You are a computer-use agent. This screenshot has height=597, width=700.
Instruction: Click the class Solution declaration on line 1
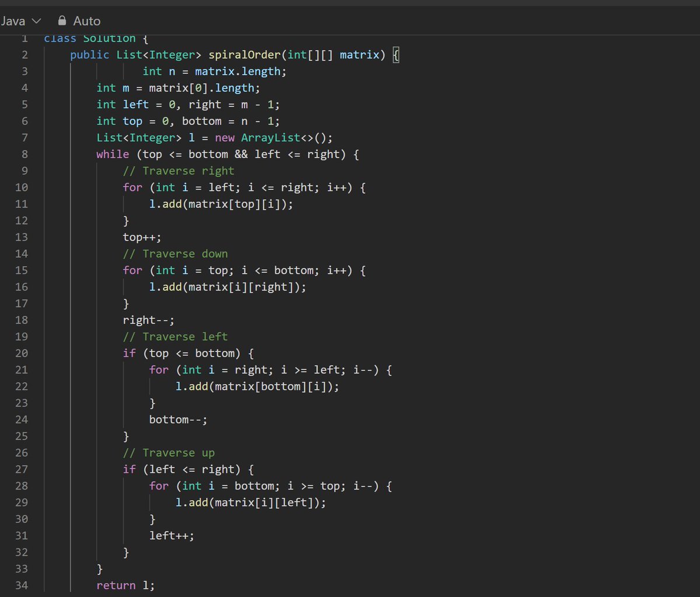tap(90, 38)
